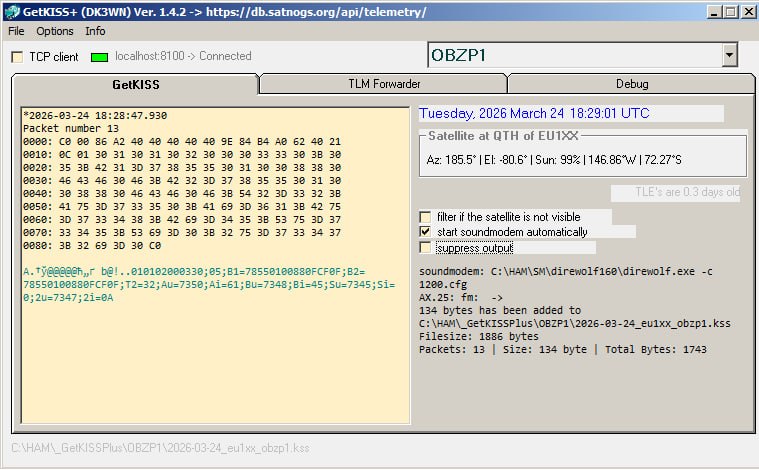Open the Options menu
Viewport: 759px width, 470px height.
click(55, 31)
